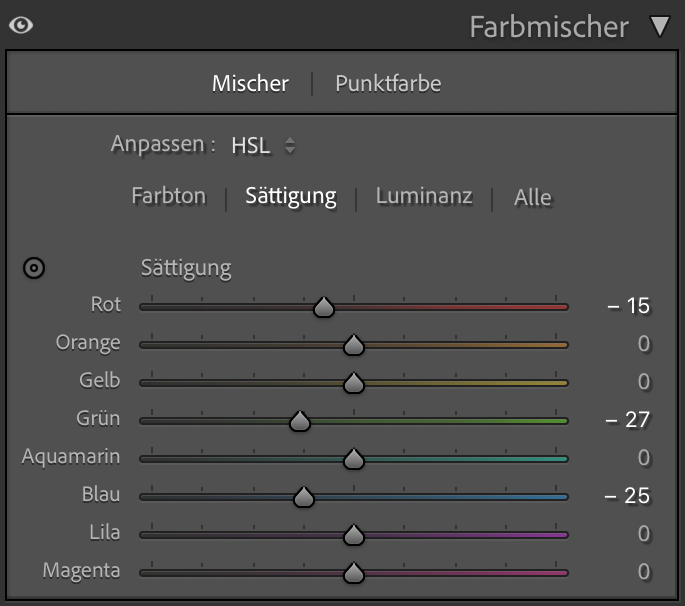Select the Farbton section
The image size is (685, 606).
coord(169,196)
